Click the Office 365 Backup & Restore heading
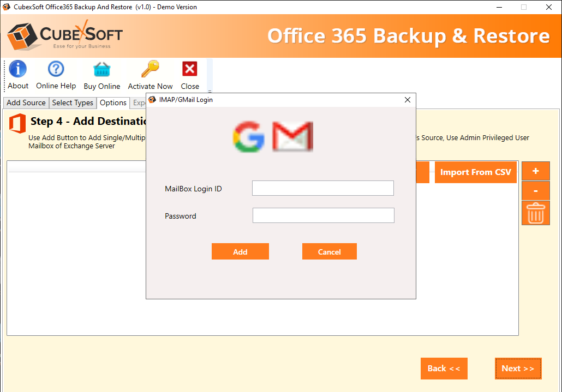Viewport: 562px width, 392px height. coord(409,36)
